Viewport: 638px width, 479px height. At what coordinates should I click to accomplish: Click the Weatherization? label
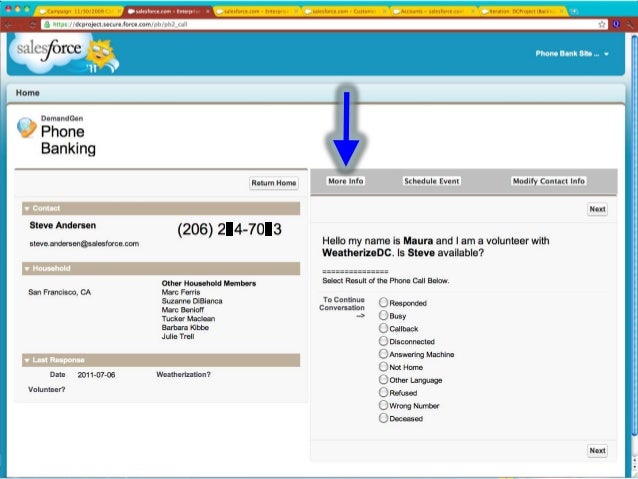183,374
